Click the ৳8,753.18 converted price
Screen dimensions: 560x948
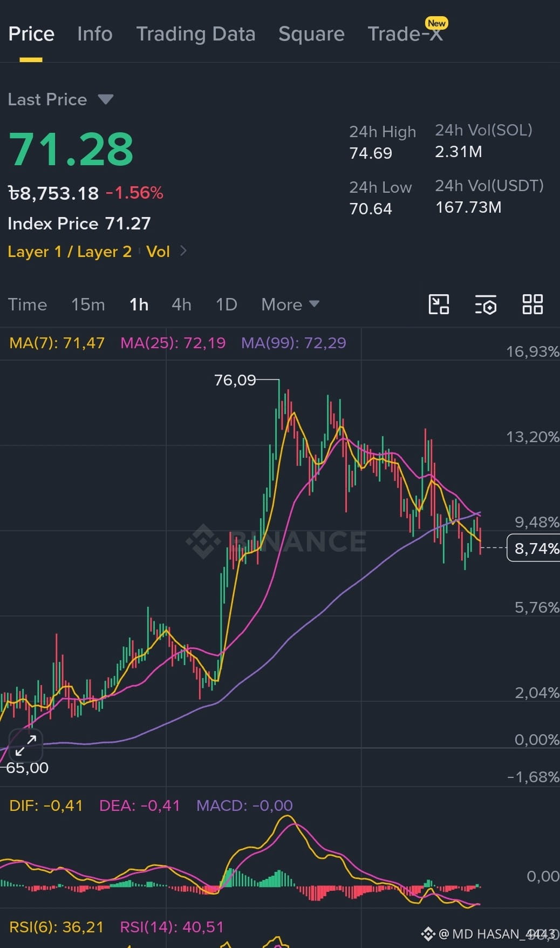53,193
